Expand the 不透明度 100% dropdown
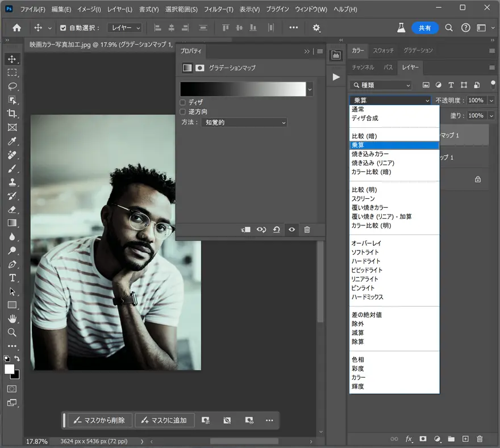This screenshot has height=448, width=500. pos(491,101)
